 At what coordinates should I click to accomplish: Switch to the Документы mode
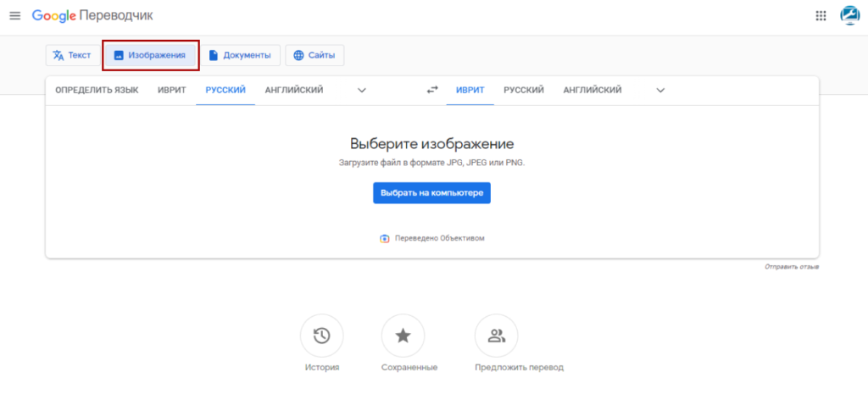(240, 55)
